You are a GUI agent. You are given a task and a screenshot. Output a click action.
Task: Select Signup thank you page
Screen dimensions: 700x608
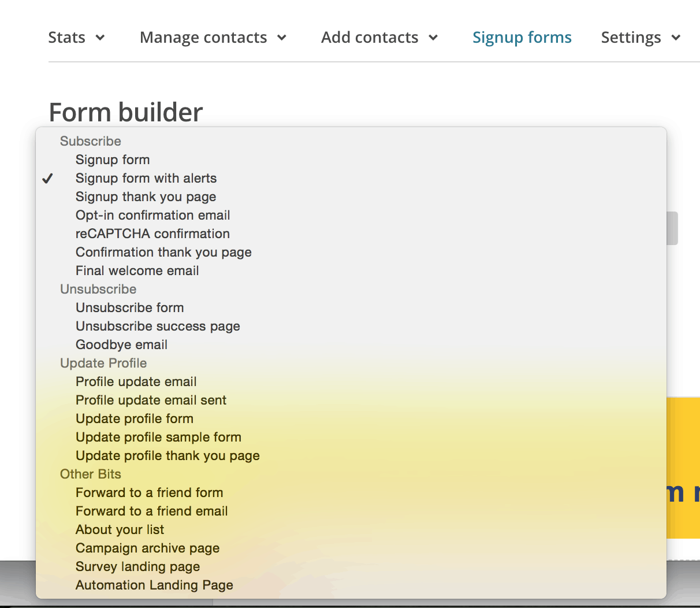coord(146,197)
